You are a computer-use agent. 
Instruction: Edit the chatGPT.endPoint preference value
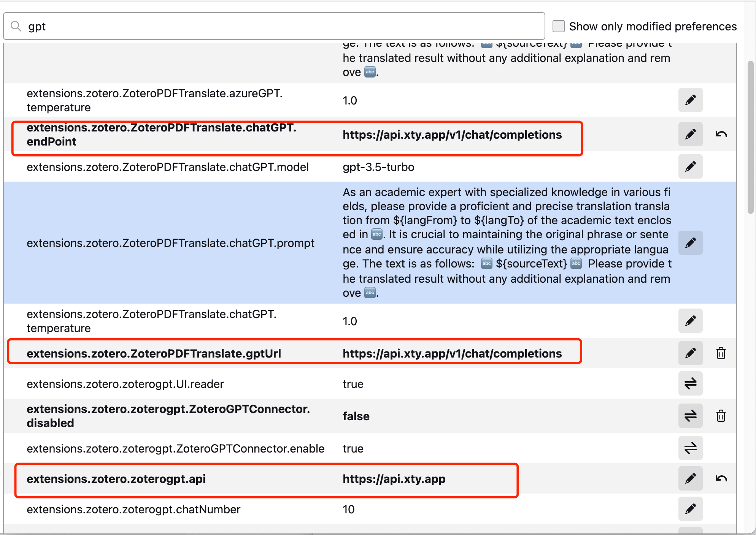(690, 134)
